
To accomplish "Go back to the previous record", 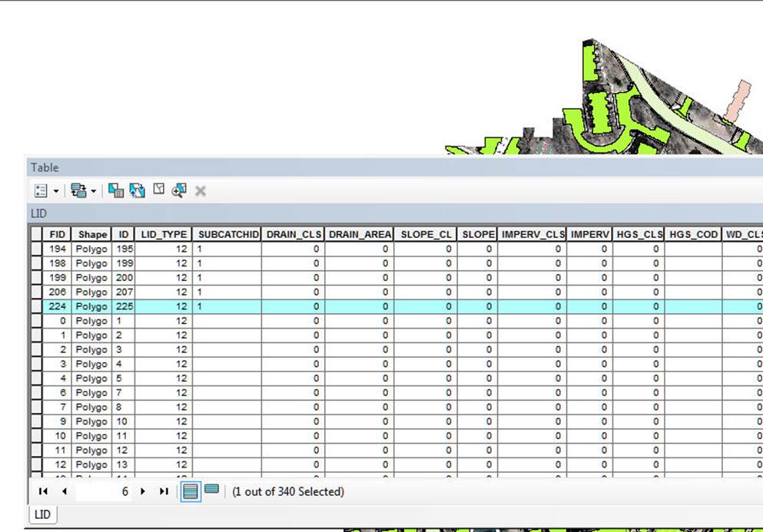I will click(65, 491).
